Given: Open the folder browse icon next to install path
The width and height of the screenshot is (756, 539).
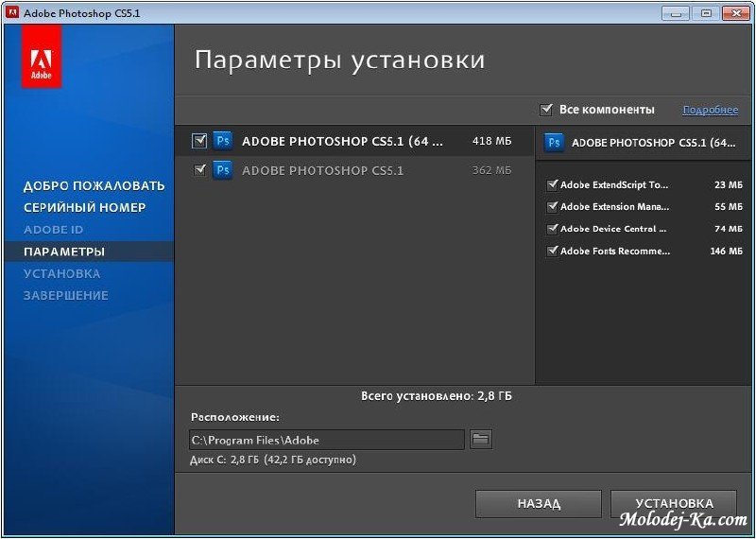Looking at the screenshot, I should tap(481, 439).
